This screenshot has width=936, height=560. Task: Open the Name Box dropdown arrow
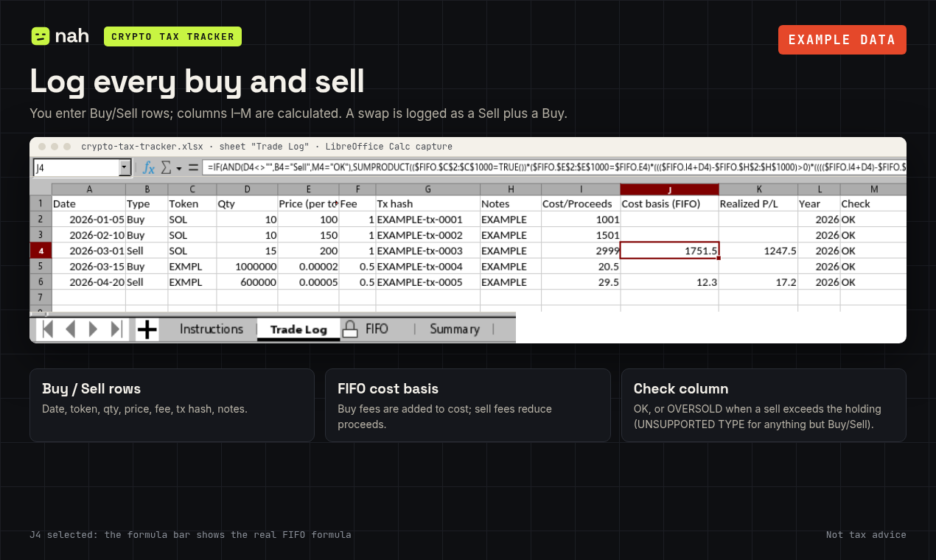pos(125,168)
